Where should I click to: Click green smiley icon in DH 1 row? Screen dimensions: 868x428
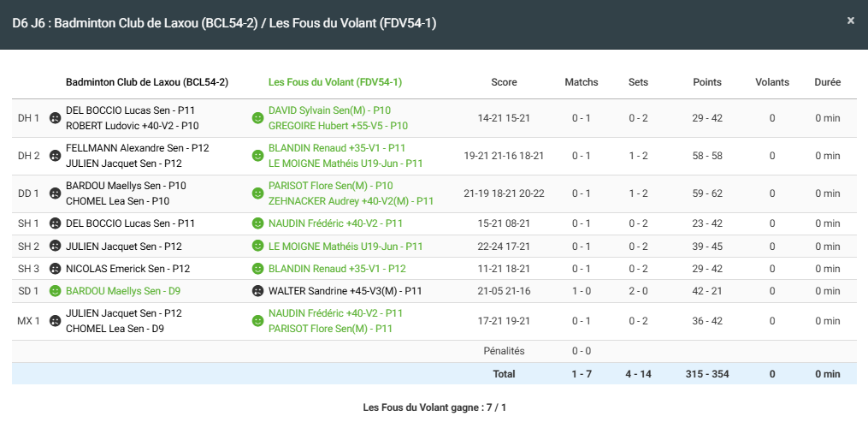coord(257,118)
